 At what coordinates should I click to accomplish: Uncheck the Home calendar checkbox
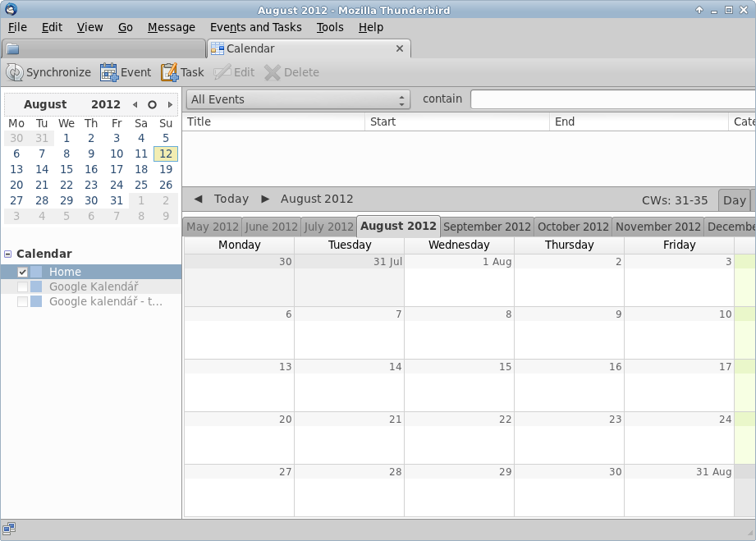click(22, 272)
